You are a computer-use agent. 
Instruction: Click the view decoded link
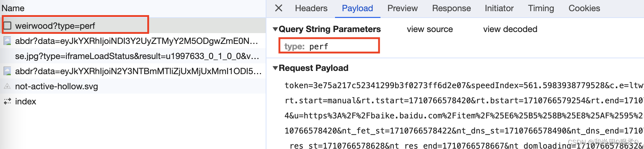coord(510,29)
